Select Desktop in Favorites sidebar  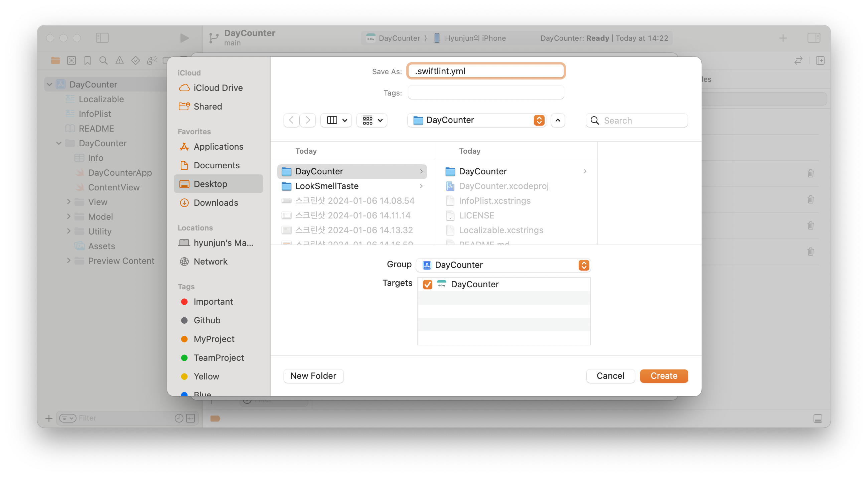(210, 184)
